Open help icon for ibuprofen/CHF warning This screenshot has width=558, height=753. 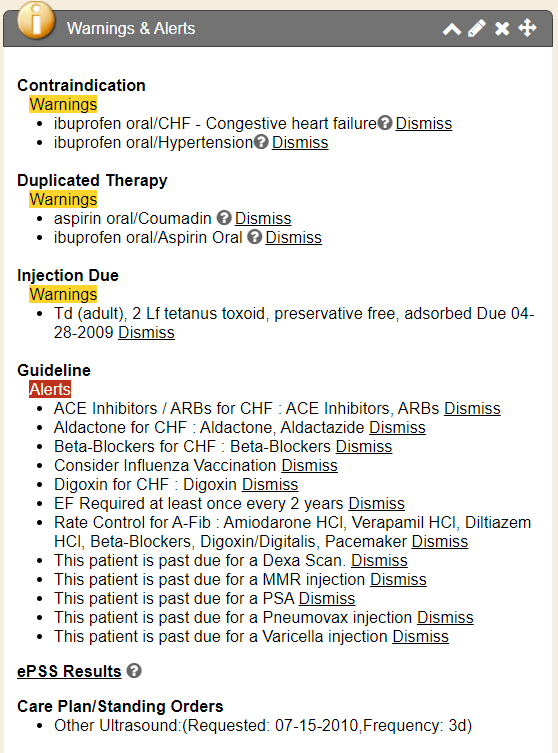click(x=385, y=123)
